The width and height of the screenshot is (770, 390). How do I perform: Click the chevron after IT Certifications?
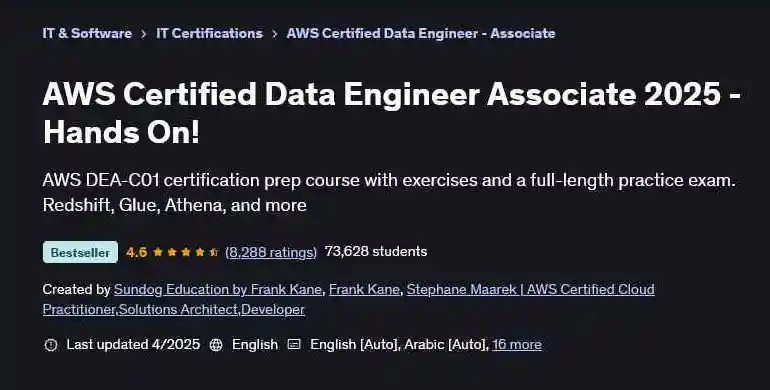click(x=275, y=34)
